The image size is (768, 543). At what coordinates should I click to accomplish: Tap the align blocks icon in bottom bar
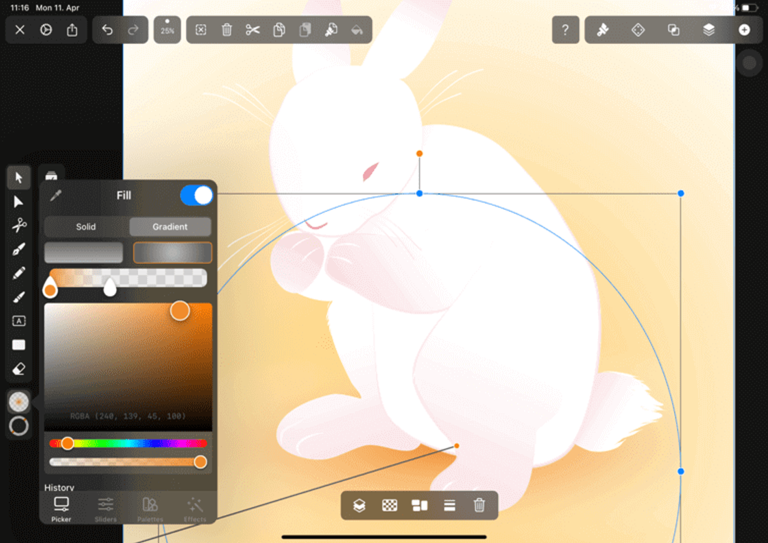[x=419, y=505]
